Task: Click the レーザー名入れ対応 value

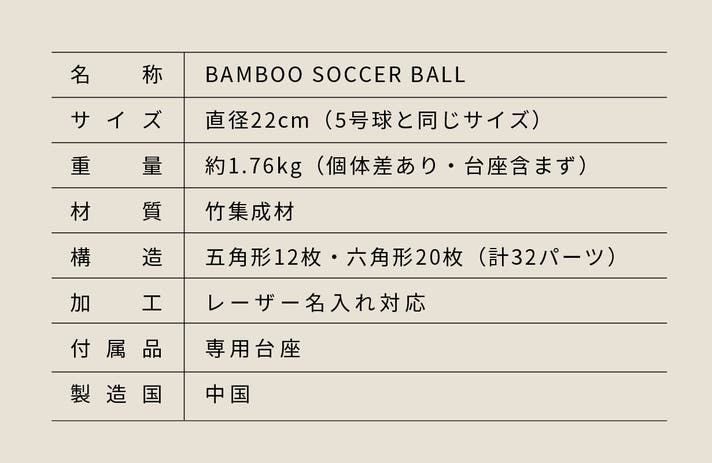Action: pyautogui.click(x=316, y=303)
